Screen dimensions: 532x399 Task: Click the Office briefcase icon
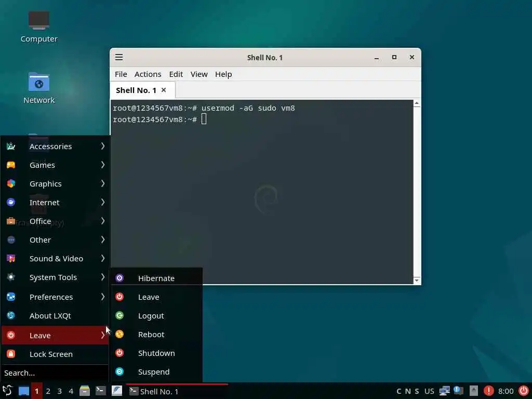[11, 221]
